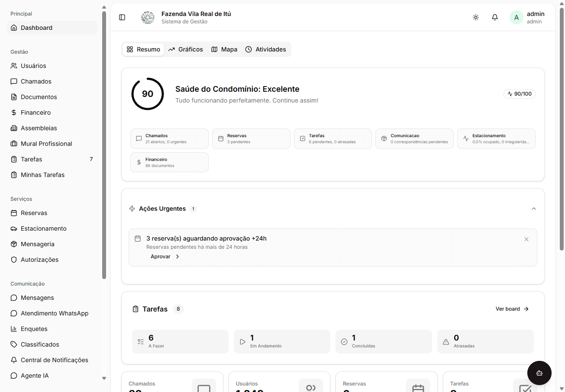Image resolution: width=565 pixels, height=392 pixels.
Task: Switch to light/dark mode using sun icon
Action: tap(475, 17)
